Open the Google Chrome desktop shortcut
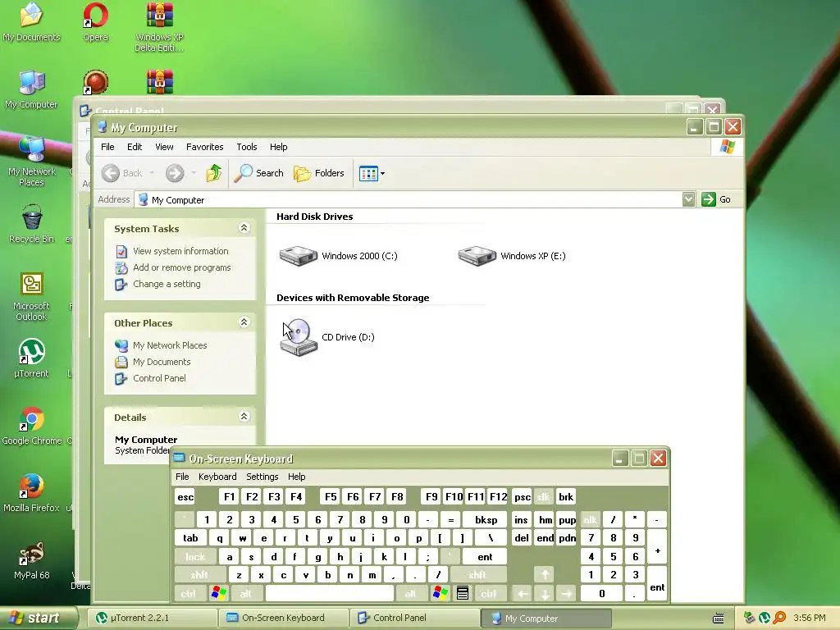 coord(32,426)
